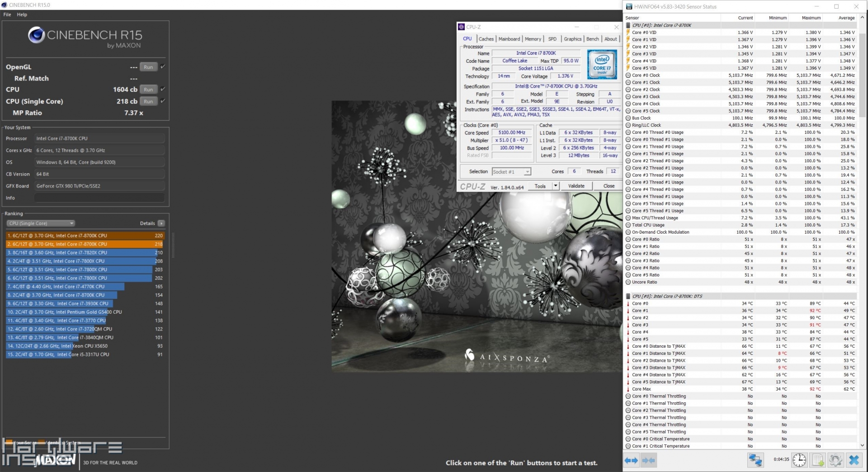Select ranking row 14 Intel Xeon CPU X5650
The height and width of the screenshot is (472, 868).
coord(85,346)
